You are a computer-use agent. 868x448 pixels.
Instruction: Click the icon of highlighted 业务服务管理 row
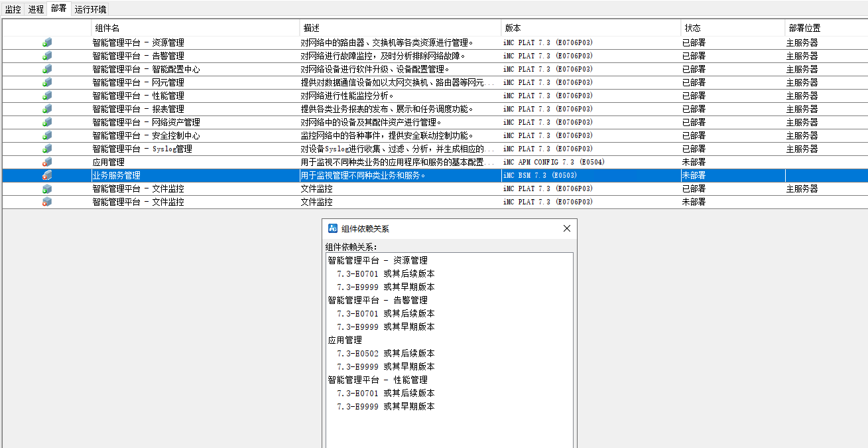tap(47, 175)
